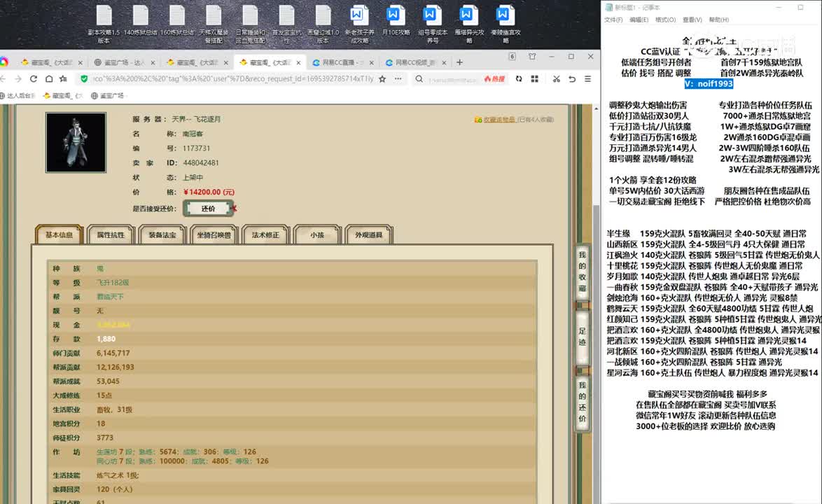Go forward in the browser
This screenshot has width=822, height=504.
point(18,78)
